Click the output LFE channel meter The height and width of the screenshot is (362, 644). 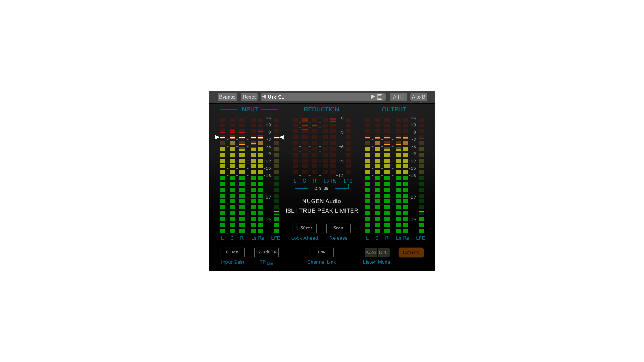coord(421,175)
